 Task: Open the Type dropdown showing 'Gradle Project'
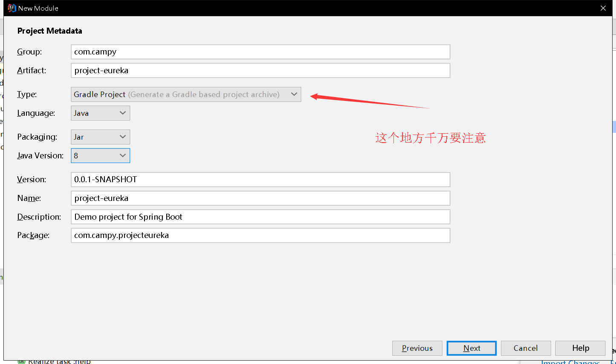tap(186, 94)
